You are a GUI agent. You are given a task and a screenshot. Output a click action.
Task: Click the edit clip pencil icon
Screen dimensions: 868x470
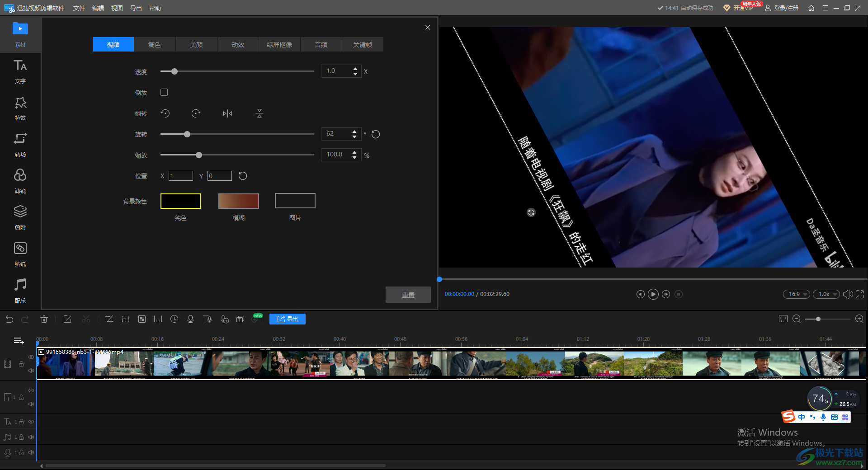coord(67,319)
